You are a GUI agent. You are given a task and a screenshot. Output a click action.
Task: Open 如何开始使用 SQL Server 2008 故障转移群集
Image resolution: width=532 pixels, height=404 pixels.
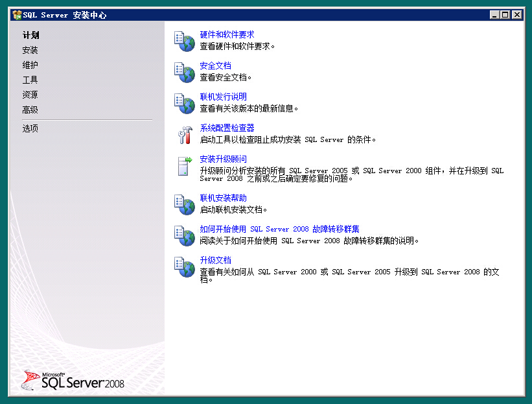(x=279, y=229)
